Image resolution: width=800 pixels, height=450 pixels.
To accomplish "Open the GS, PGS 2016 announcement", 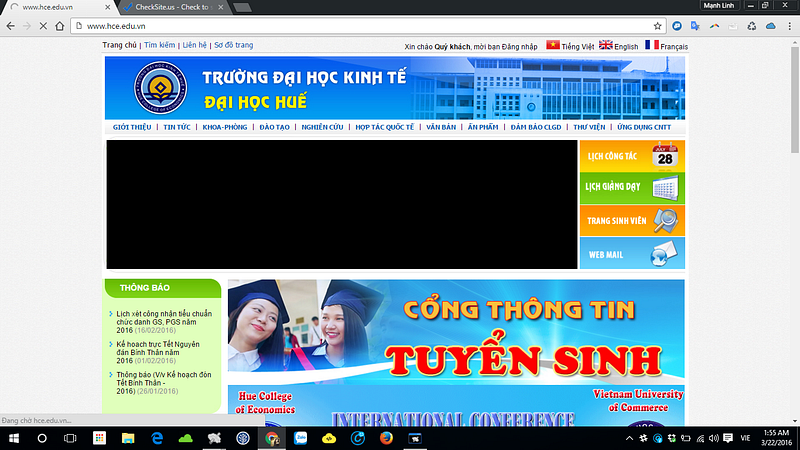I will click(x=163, y=322).
